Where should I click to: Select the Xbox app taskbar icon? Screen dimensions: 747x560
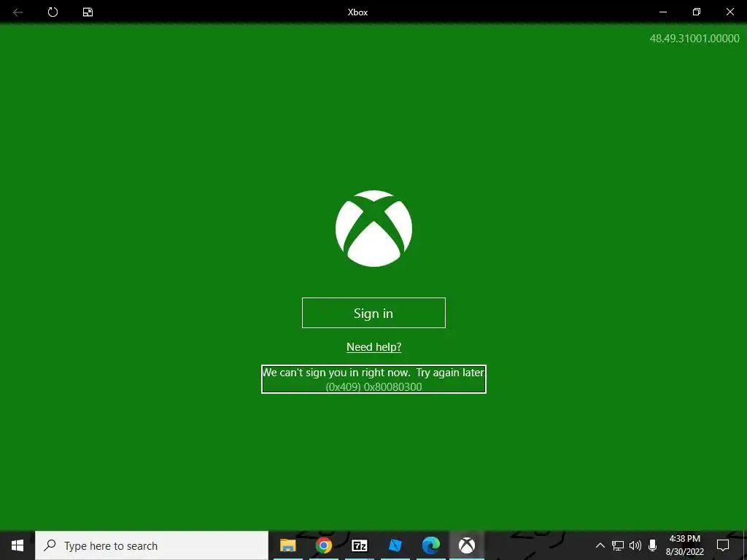467,545
